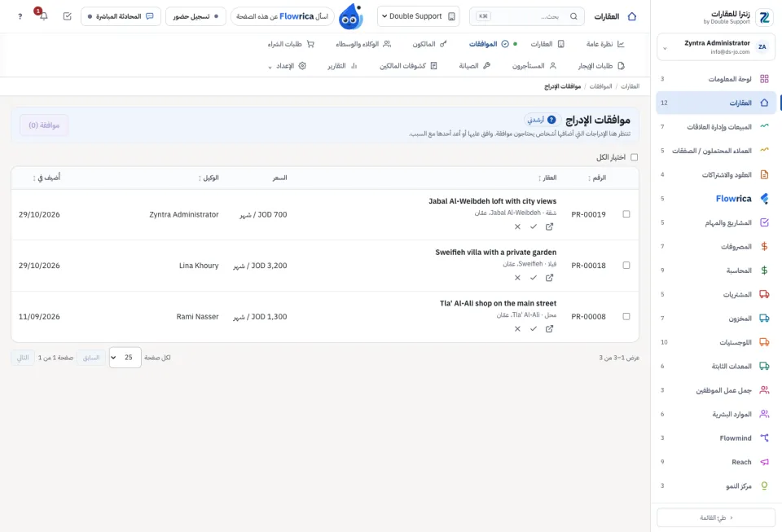
Task: Approve PR-00019 with the checkmark icon
Action: point(533,226)
